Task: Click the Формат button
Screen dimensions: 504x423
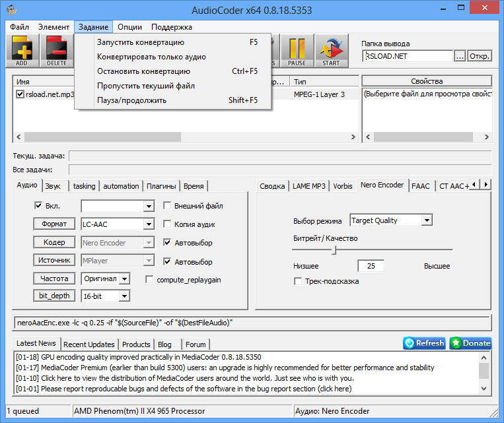Action: tap(54, 224)
